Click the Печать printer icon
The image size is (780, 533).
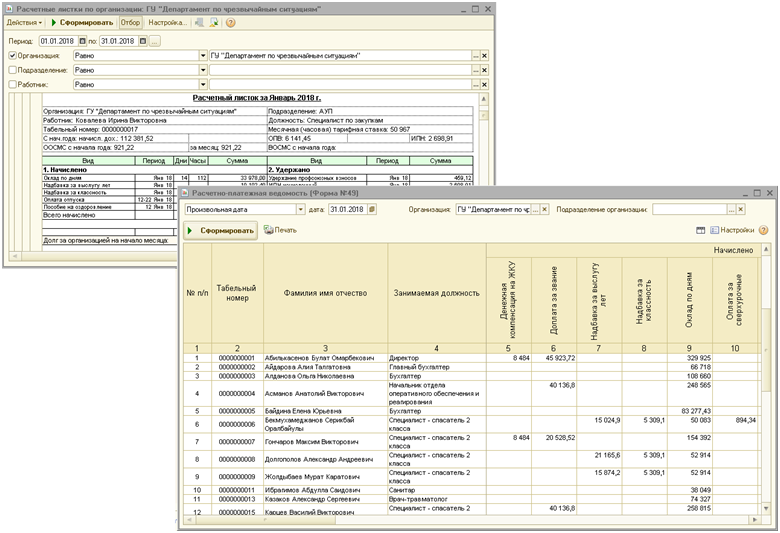click(269, 230)
